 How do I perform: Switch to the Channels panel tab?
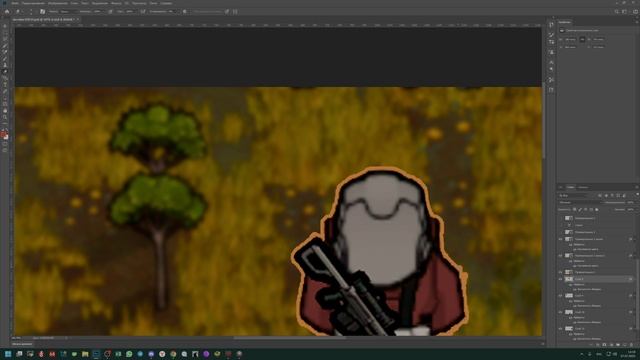(x=583, y=187)
